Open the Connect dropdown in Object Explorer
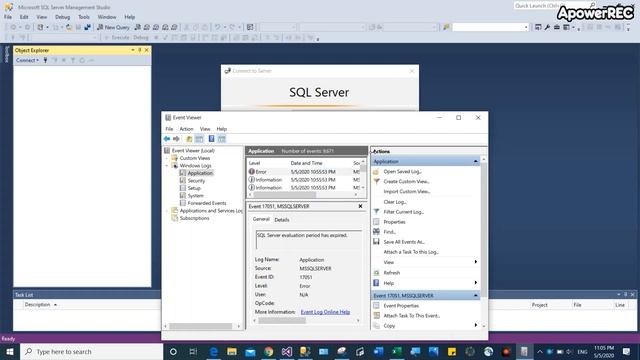 pos(27,60)
